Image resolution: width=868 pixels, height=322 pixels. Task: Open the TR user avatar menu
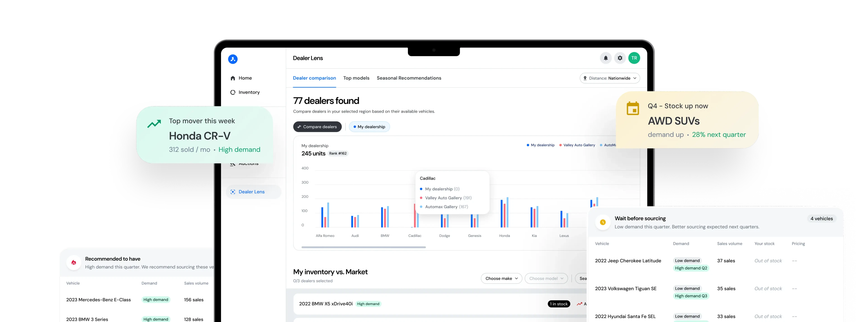[x=634, y=58]
